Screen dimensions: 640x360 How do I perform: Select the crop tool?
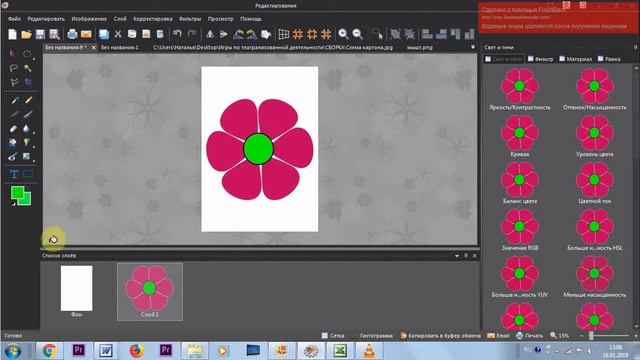(28, 82)
